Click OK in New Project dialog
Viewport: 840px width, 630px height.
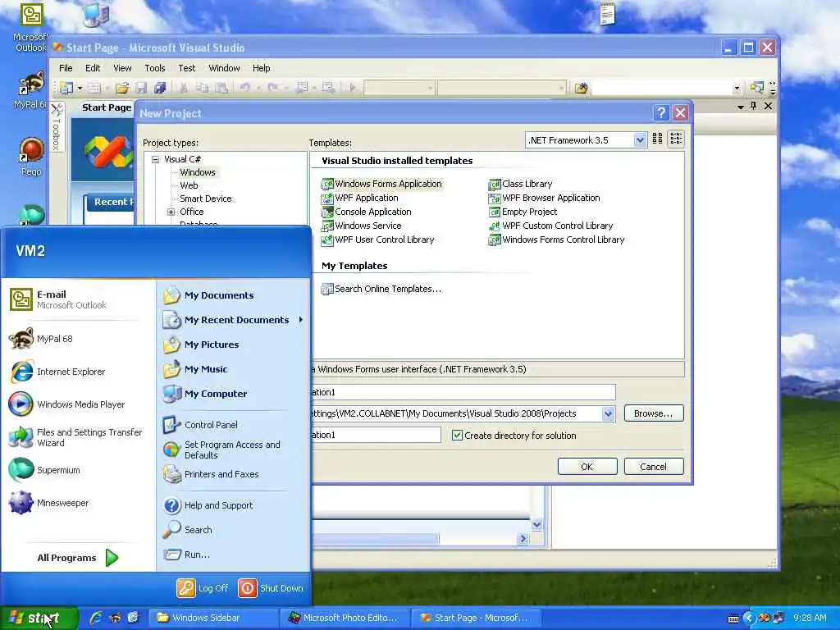(587, 467)
